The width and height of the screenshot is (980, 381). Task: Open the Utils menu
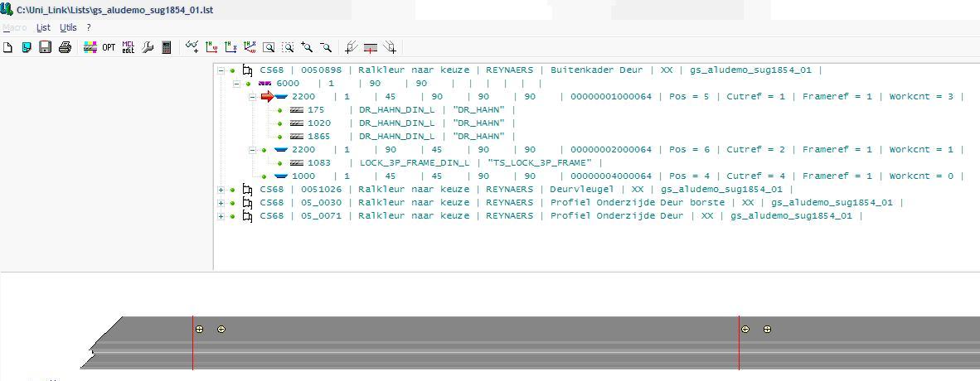[x=68, y=27]
